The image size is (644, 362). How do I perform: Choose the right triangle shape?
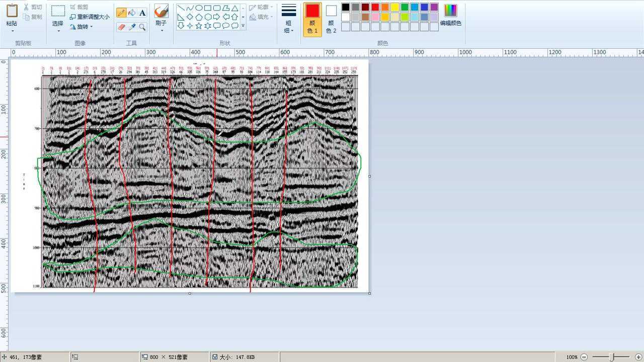point(181,17)
